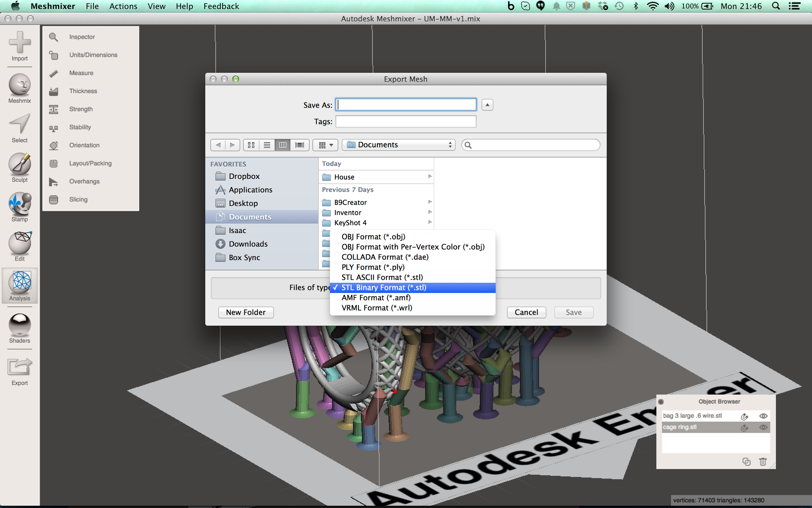
Task: Hide the cage ring.stl object
Action: click(x=763, y=427)
